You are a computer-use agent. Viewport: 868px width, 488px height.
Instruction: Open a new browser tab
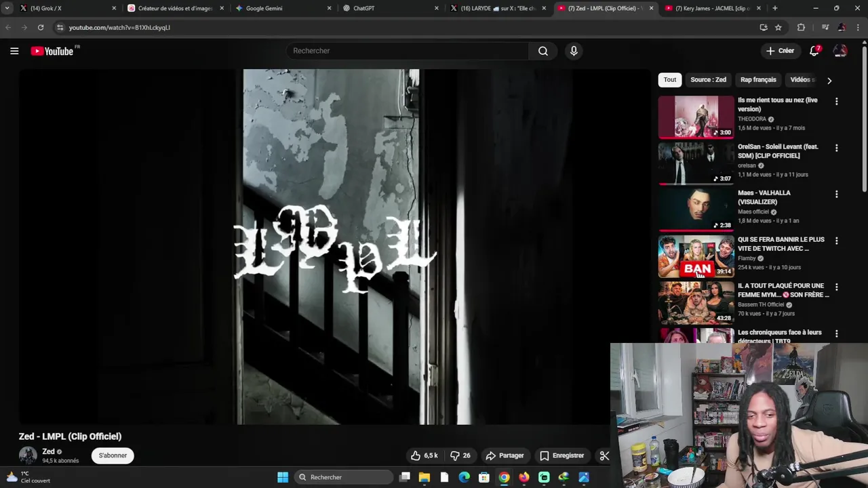(x=774, y=8)
